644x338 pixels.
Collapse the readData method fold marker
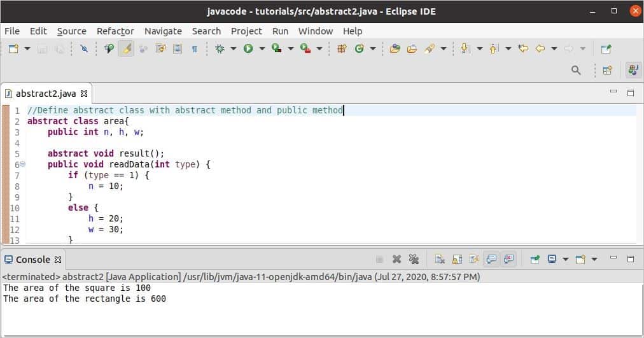tap(22, 164)
